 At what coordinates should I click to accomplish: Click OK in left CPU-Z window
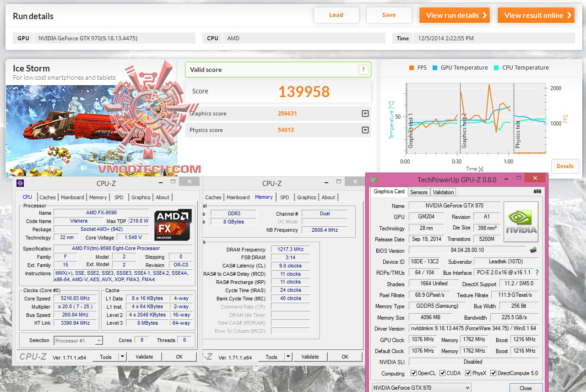pos(179,357)
